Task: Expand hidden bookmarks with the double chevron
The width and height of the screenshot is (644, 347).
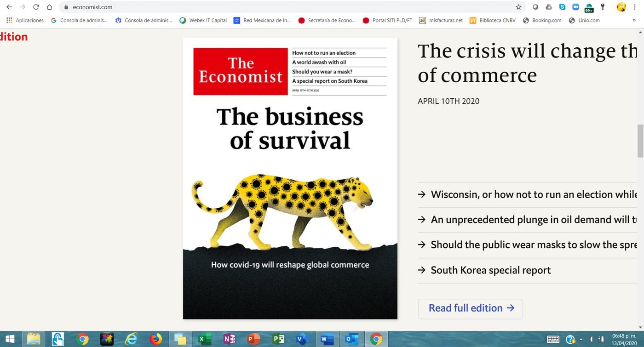Action: pos(635,20)
